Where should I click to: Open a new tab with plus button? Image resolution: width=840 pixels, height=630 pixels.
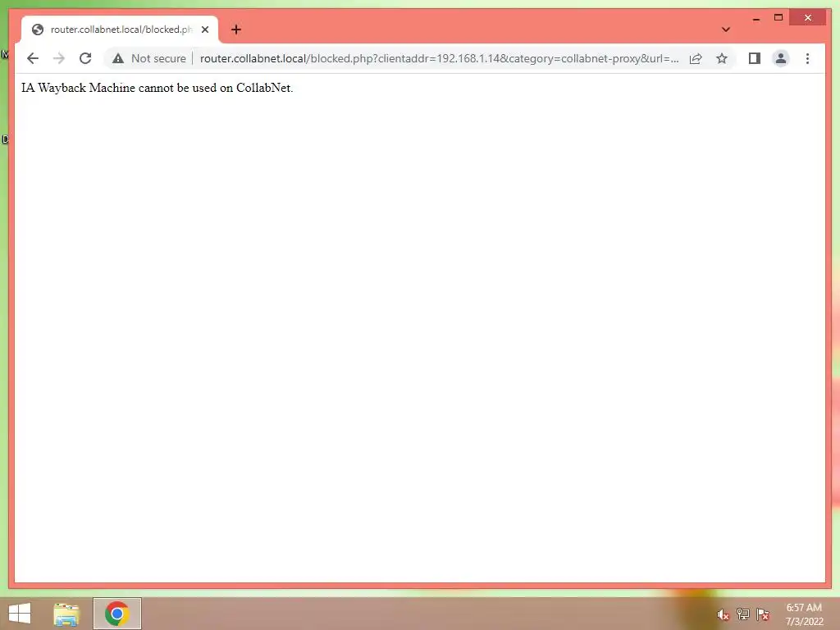click(236, 30)
